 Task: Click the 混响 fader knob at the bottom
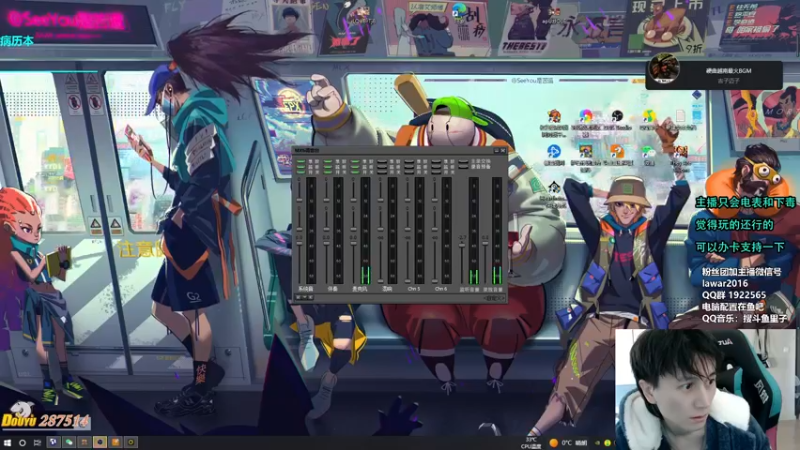coord(381,281)
